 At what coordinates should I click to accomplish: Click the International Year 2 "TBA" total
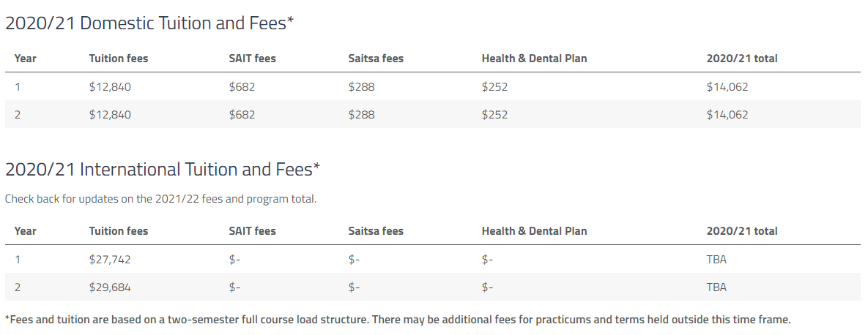[716, 287]
